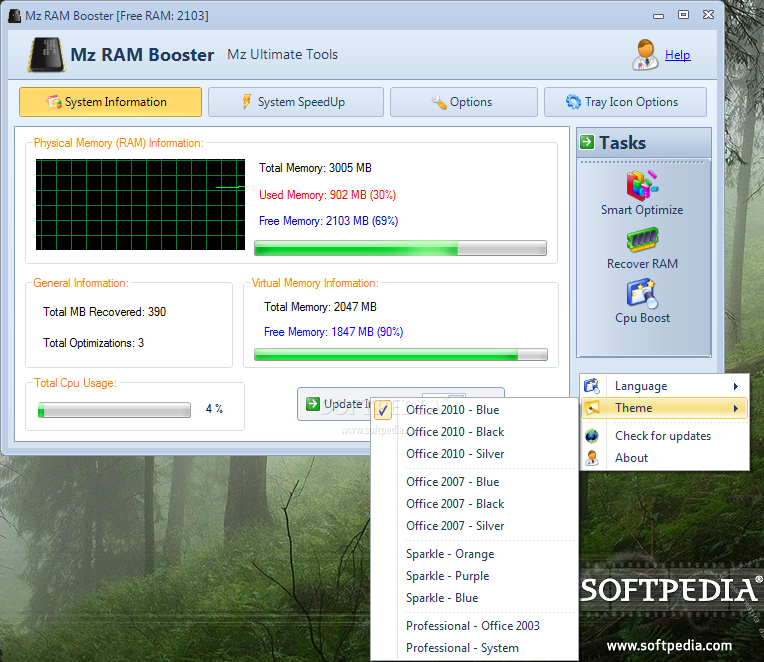Expand the Language submenu arrow
This screenshot has height=662, width=764.
point(736,386)
